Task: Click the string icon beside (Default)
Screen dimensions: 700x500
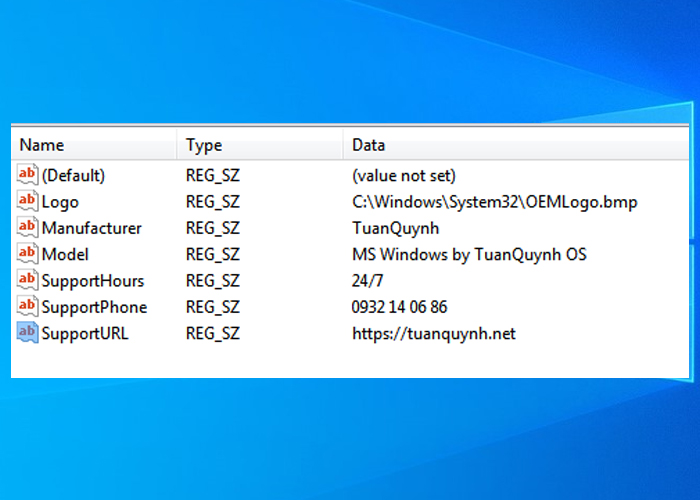Action: pyautogui.click(x=27, y=174)
